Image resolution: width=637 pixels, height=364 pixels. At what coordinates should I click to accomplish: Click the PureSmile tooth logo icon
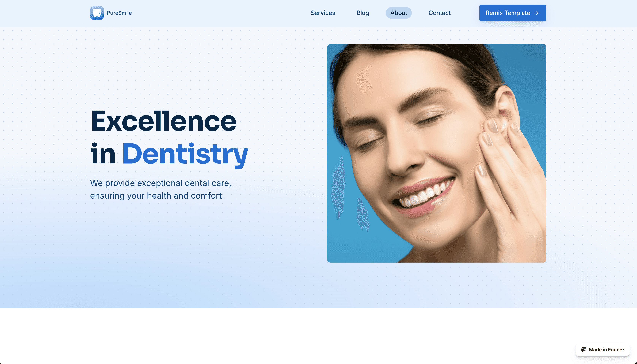(97, 13)
